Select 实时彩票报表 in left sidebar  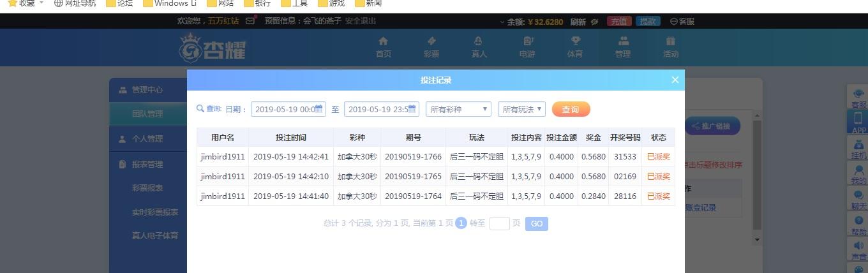155,212
